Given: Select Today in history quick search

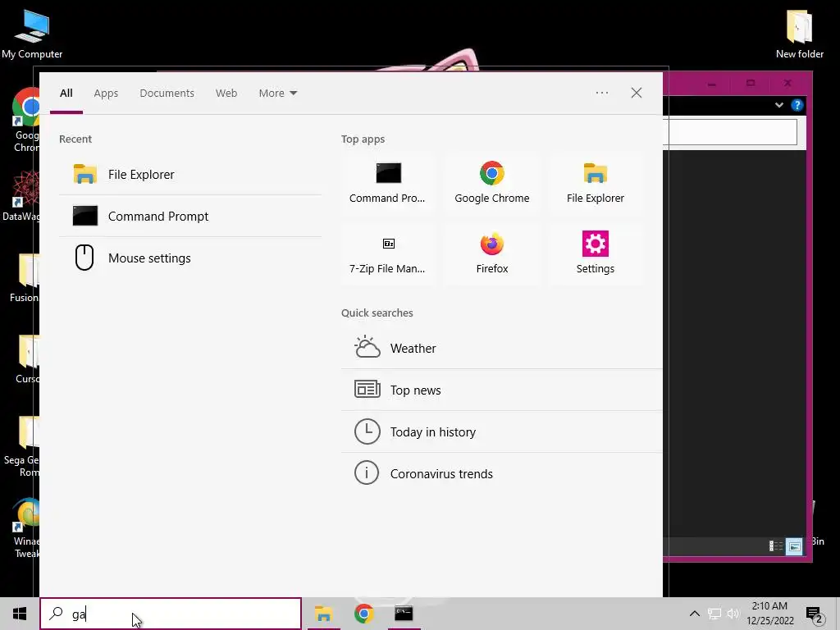Looking at the screenshot, I should (501, 431).
